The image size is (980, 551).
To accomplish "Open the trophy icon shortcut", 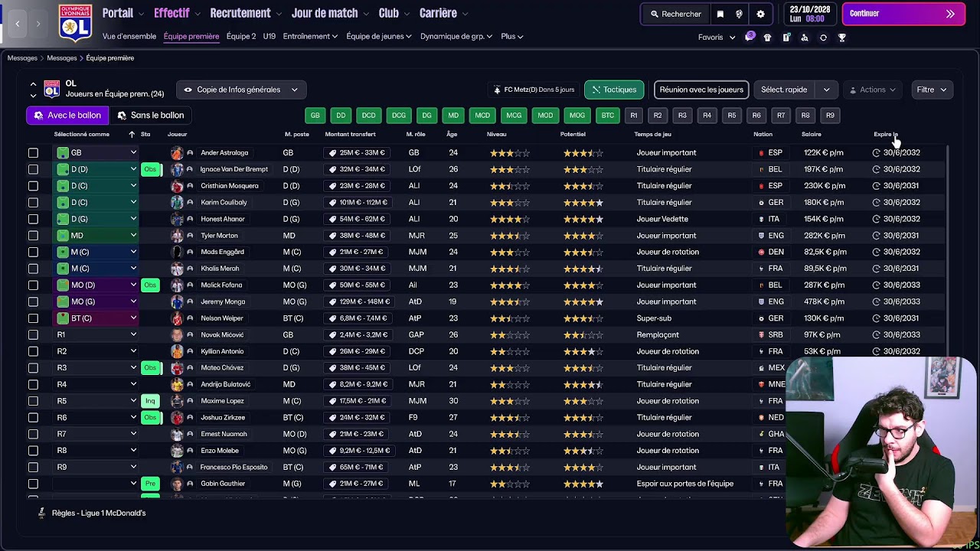I will coord(842,37).
